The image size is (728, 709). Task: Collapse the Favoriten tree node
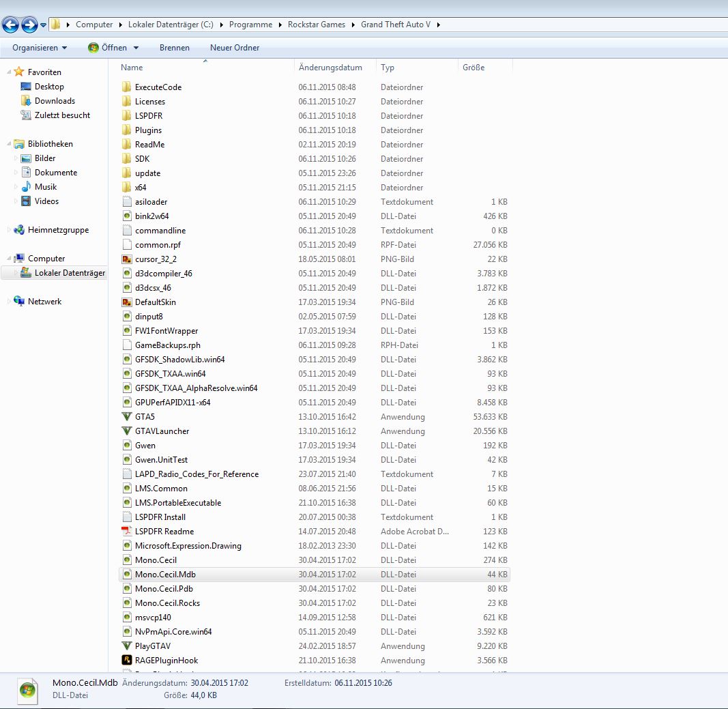[x=9, y=72]
